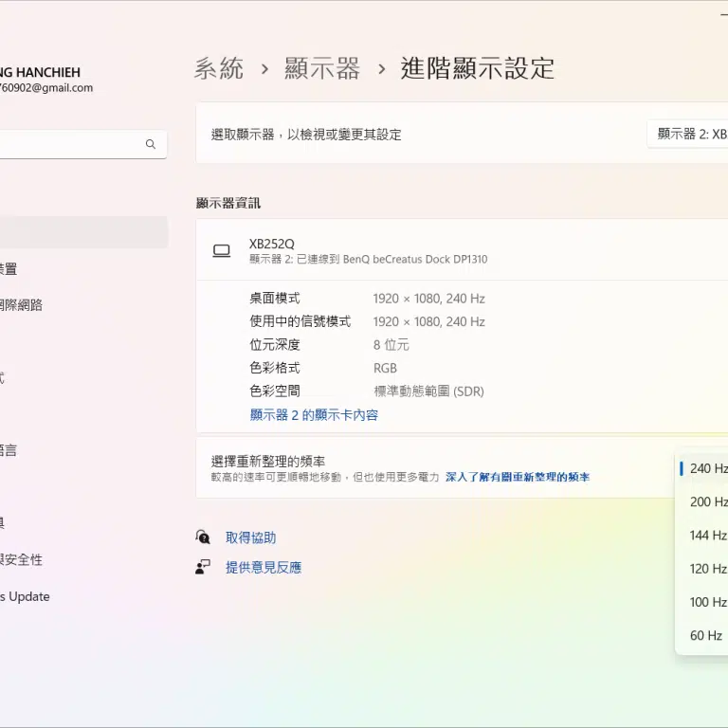
Task: Open the 顯示器 2 display selector dropdown
Action: [x=690, y=135]
